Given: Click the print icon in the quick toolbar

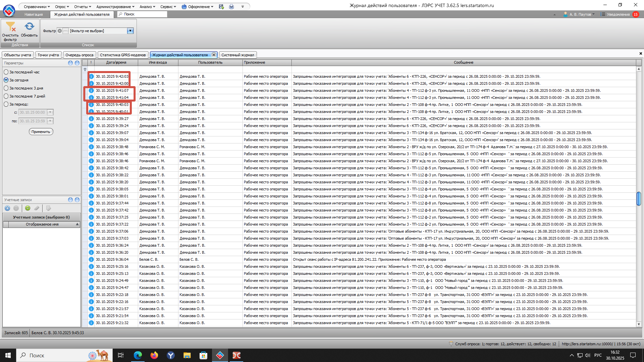Looking at the screenshot, I should tap(231, 7).
